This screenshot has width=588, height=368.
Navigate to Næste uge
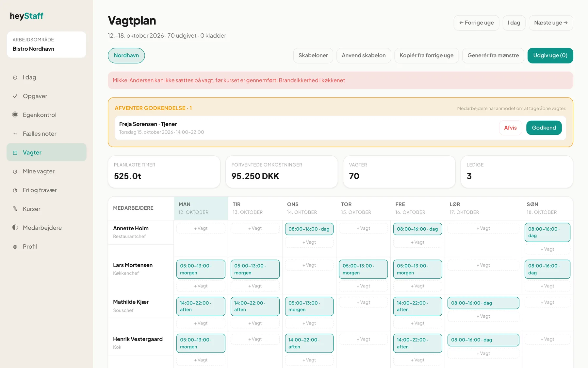coord(551,23)
